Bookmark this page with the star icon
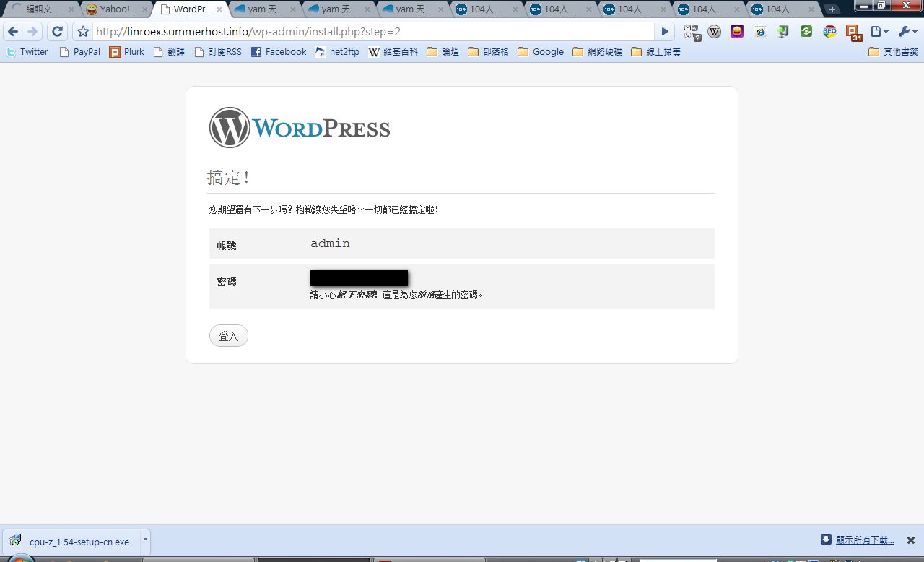This screenshot has width=924, height=562. [x=83, y=32]
